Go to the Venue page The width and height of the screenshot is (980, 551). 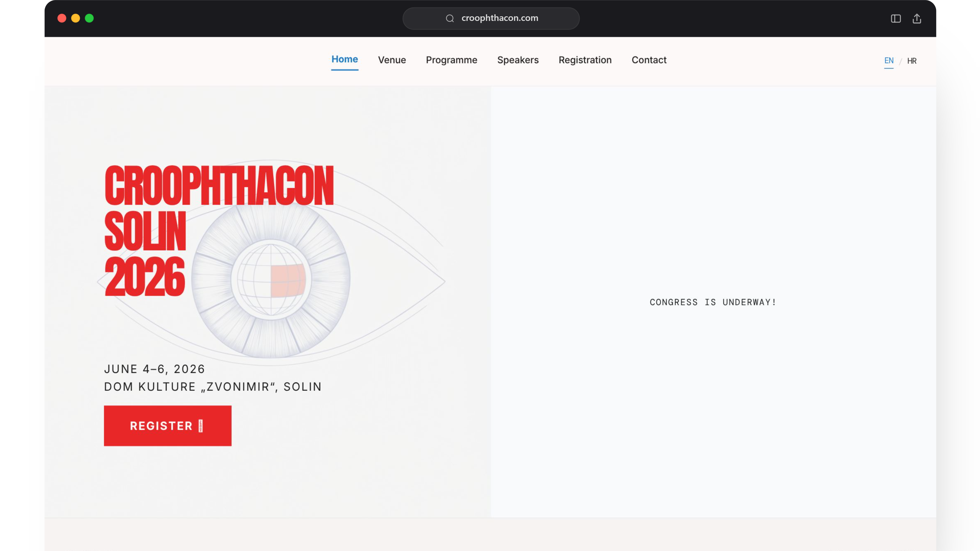point(392,60)
